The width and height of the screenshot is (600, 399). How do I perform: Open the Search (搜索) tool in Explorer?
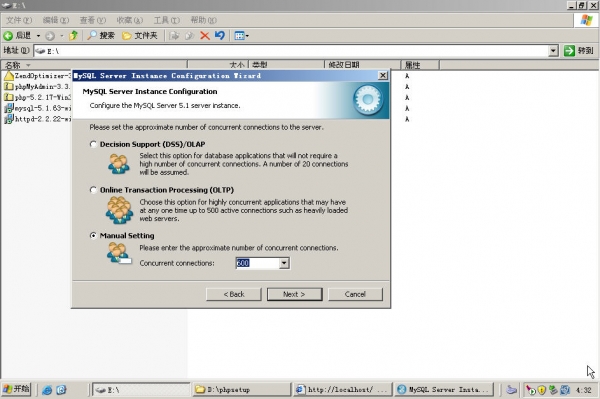click(101, 36)
